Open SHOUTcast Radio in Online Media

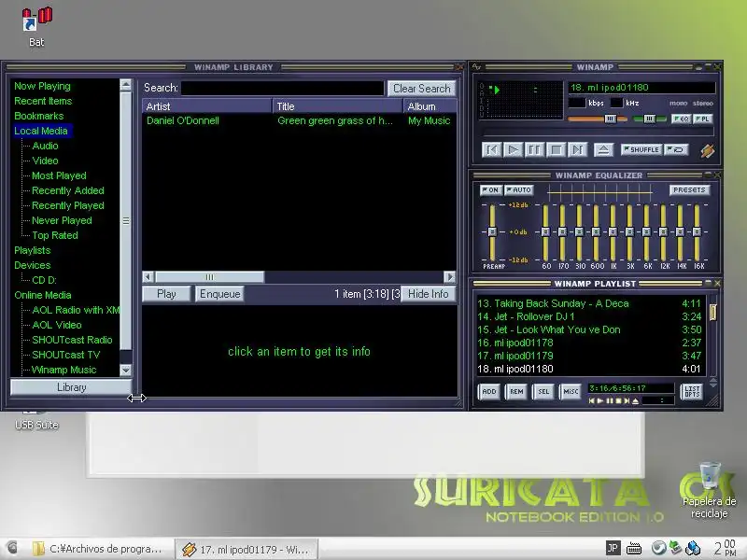tap(72, 340)
